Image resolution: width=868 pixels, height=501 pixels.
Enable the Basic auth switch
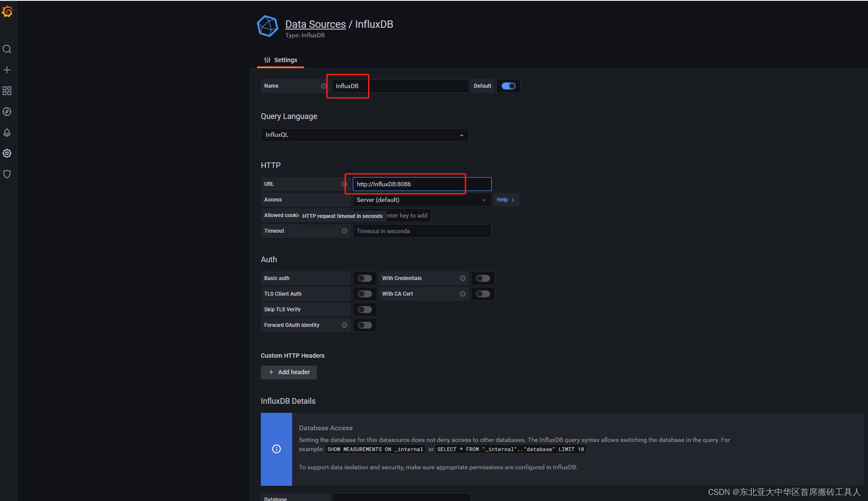coord(365,278)
